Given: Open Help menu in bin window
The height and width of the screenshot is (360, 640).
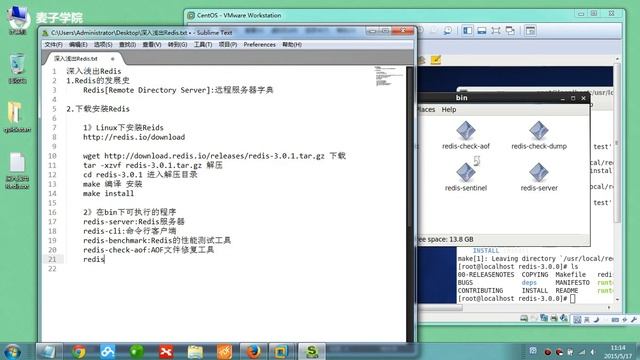Looking at the screenshot, I should (449, 109).
